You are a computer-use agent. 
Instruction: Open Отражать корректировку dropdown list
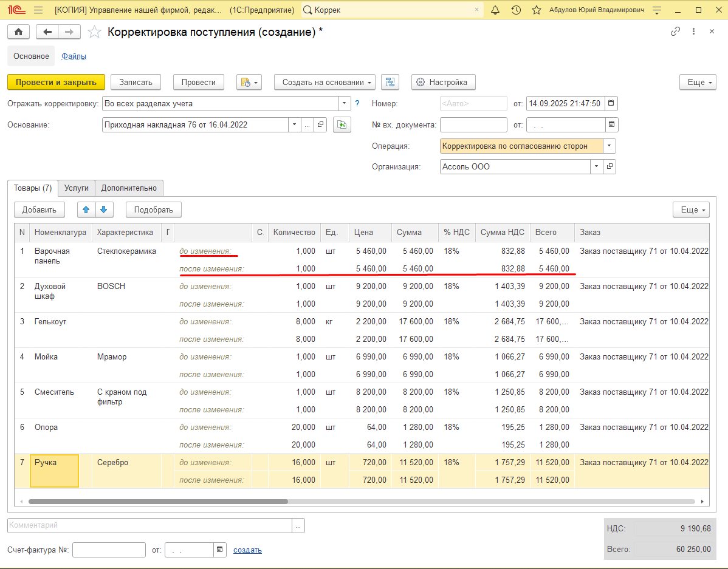(344, 103)
